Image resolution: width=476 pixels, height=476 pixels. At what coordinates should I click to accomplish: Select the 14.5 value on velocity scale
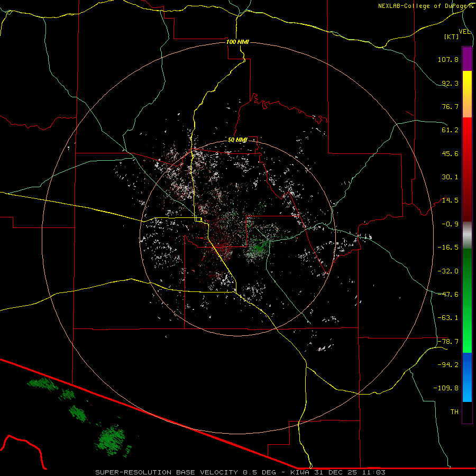pyautogui.click(x=450, y=200)
